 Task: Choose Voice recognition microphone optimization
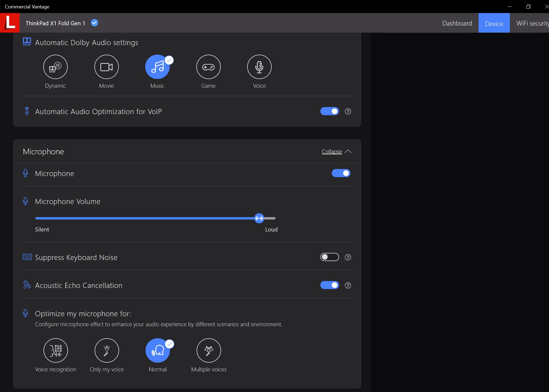click(56, 350)
